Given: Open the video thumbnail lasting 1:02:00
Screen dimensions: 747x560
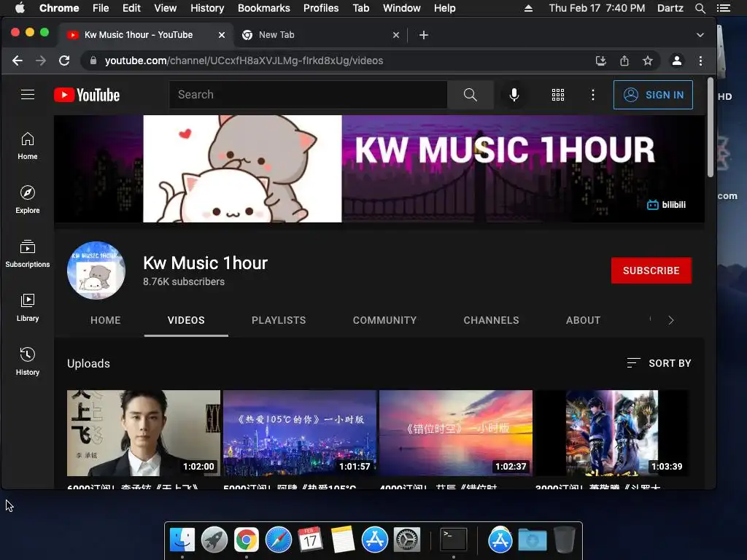Looking at the screenshot, I should (144, 433).
